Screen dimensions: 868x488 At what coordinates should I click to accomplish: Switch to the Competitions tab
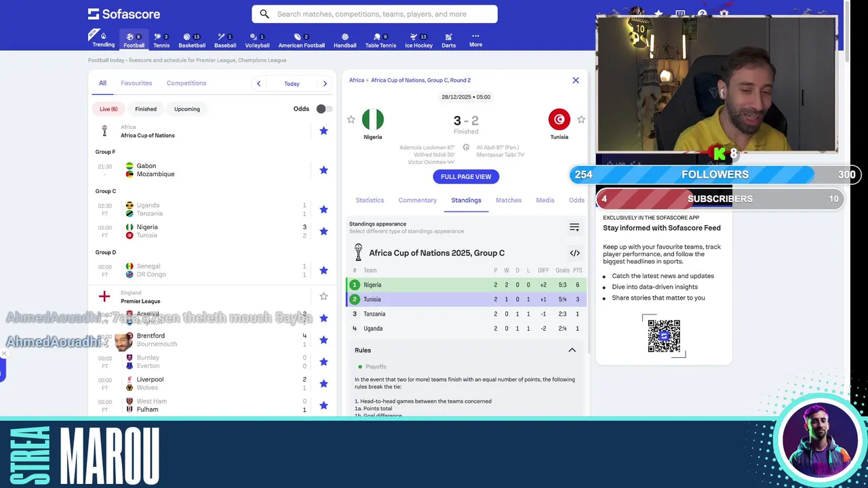tap(186, 83)
